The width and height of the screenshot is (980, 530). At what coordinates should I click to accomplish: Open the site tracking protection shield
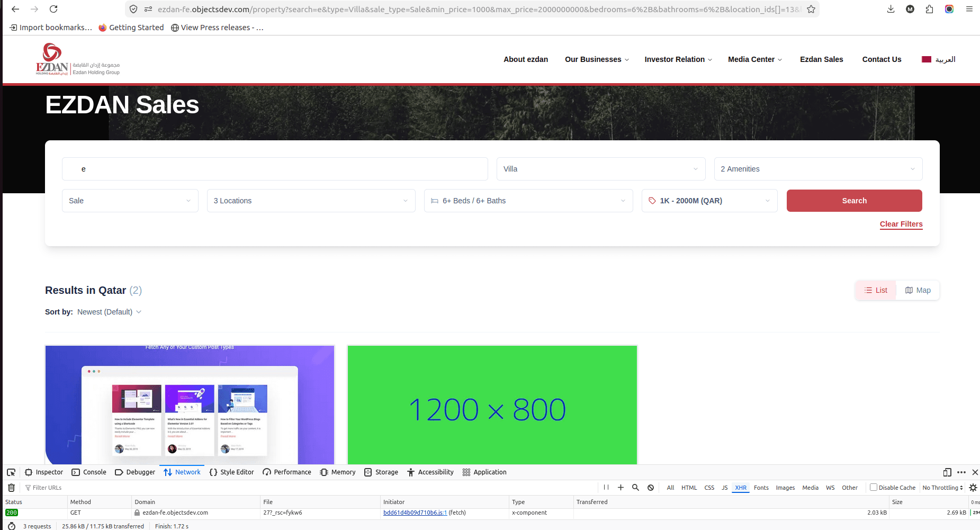click(133, 9)
